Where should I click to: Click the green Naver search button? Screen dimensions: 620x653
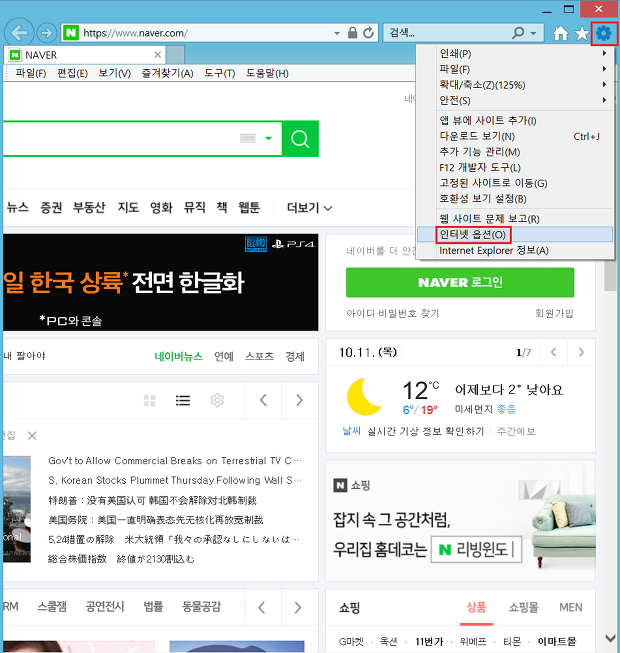300,139
